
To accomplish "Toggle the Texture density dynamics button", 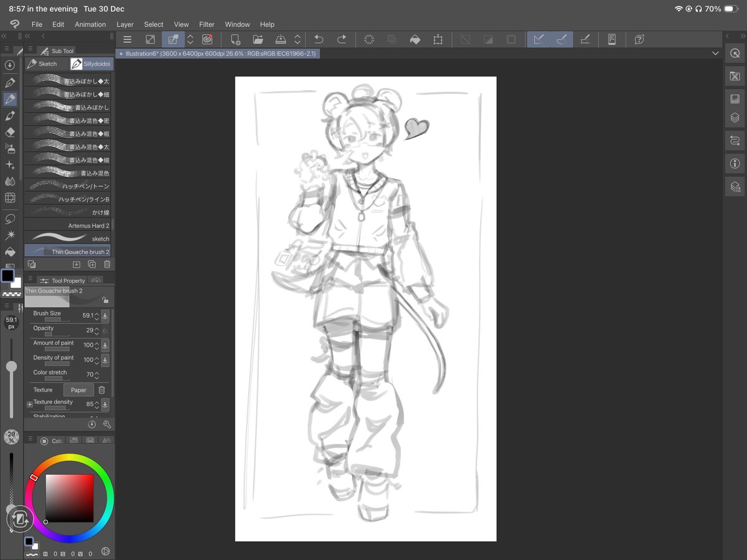I will tap(105, 404).
